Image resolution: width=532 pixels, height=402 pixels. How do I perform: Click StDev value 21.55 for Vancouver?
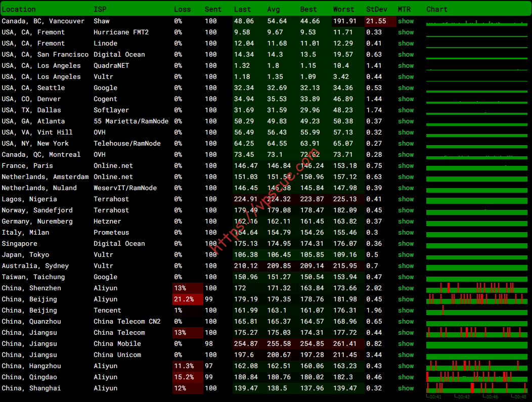click(380, 21)
